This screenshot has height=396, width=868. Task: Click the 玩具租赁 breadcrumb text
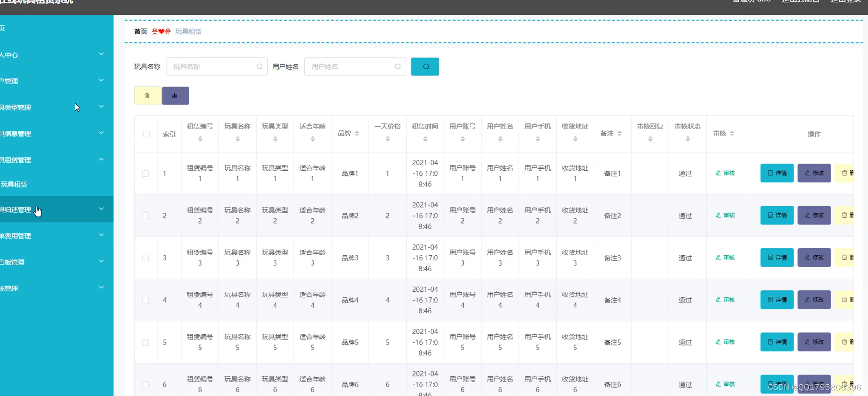[188, 31]
